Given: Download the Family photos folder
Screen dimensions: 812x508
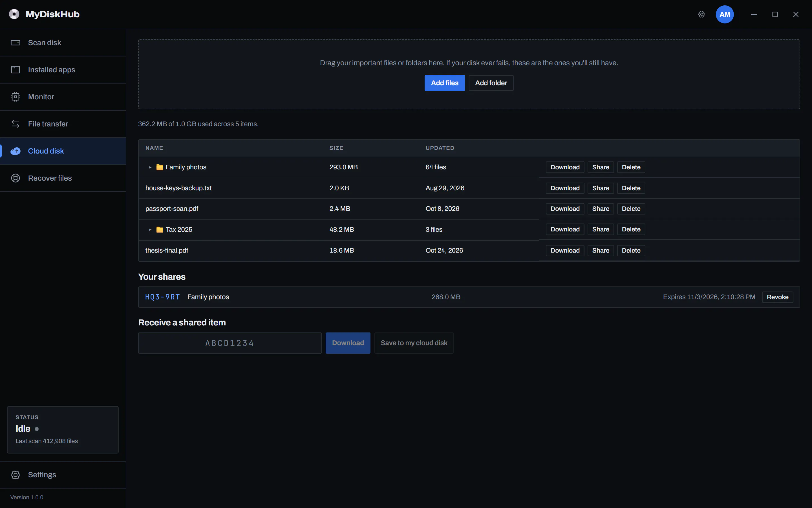Looking at the screenshot, I should (565, 167).
